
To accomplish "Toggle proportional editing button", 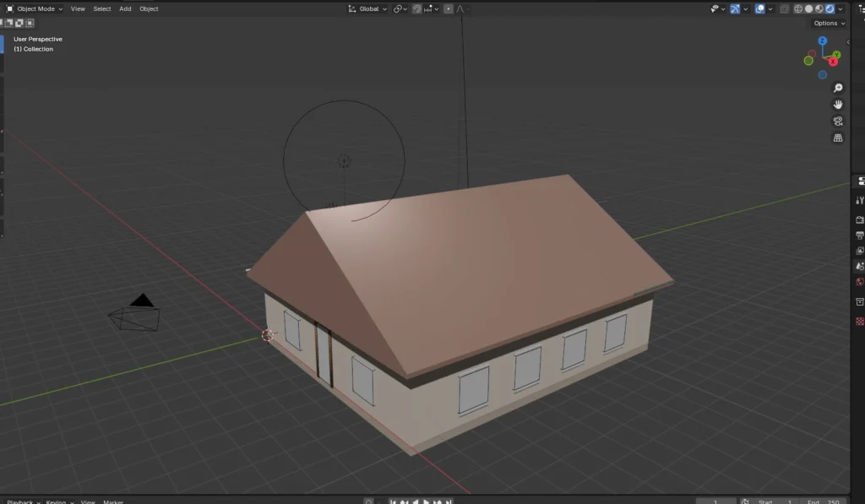I will (x=449, y=8).
